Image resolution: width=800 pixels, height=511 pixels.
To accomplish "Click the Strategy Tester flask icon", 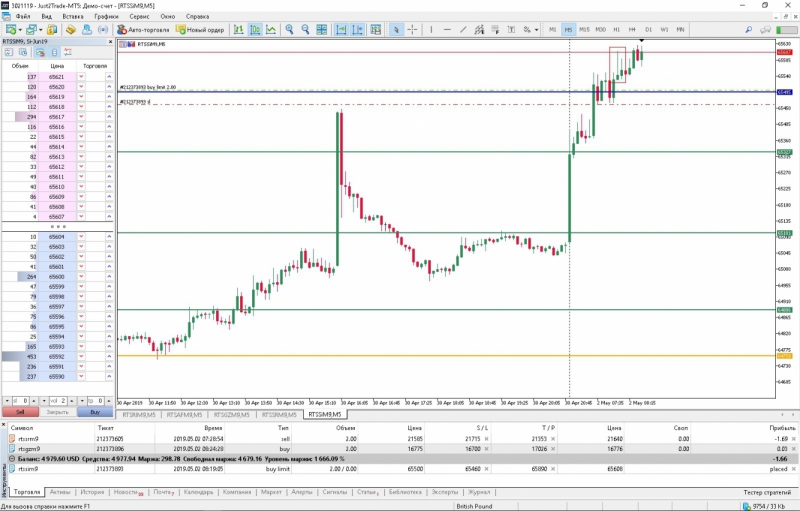I will (x=87, y=30).
